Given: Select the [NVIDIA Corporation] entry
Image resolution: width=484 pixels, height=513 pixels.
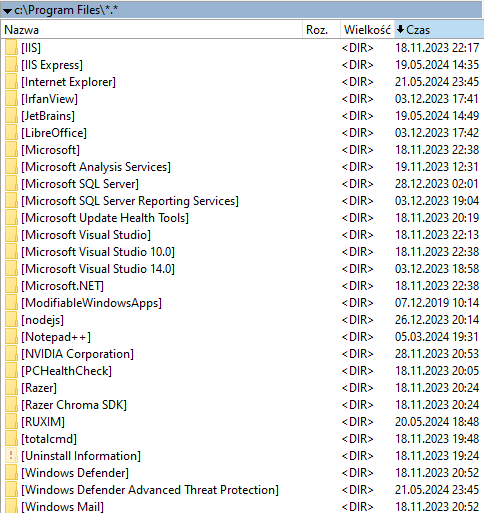Looking at the screenshot, I should coord(77,354).
